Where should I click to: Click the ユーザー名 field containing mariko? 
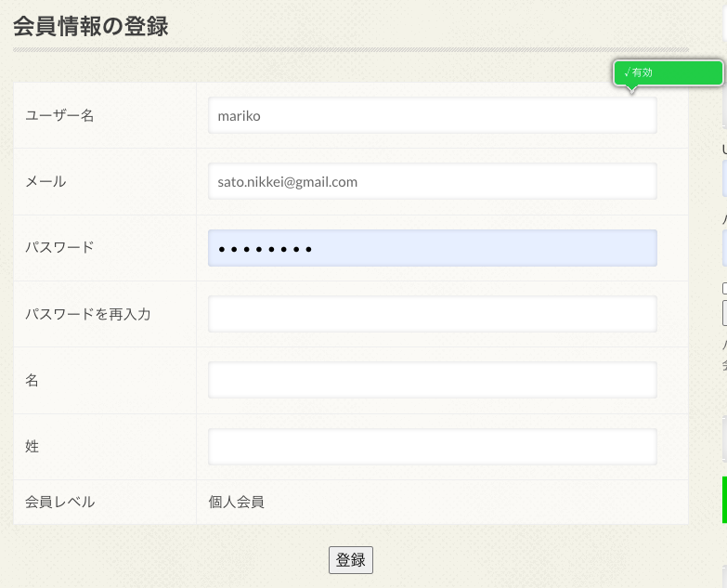click(432, 116)
